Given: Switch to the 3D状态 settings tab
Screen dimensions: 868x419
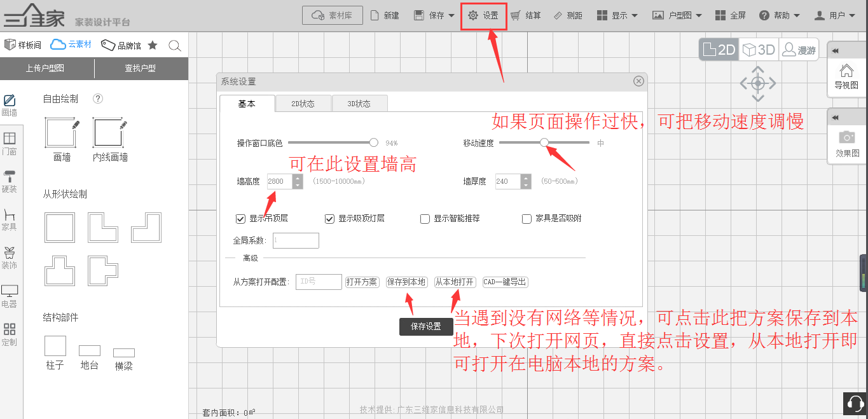Looking at the screenshot, I should [x=359, y=104].
